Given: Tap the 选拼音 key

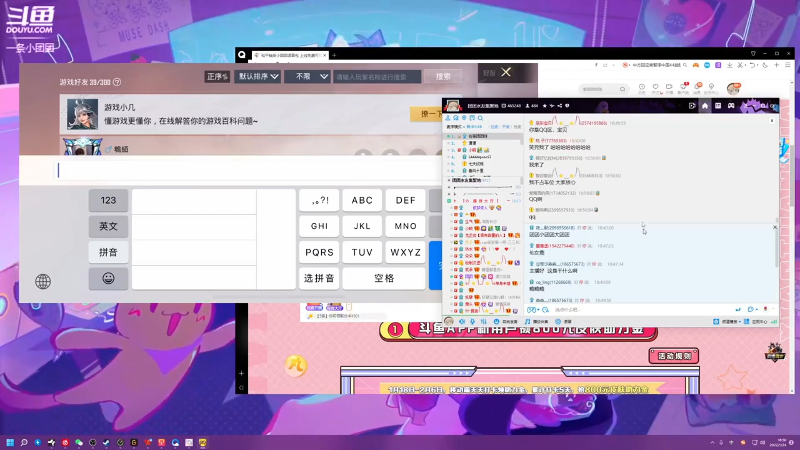Looking at the screenshot, I should [x=319, y=278].
